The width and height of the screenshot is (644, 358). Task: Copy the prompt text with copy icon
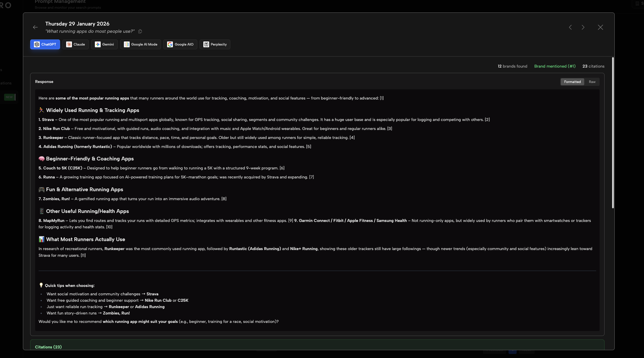[x=140, y=31]
